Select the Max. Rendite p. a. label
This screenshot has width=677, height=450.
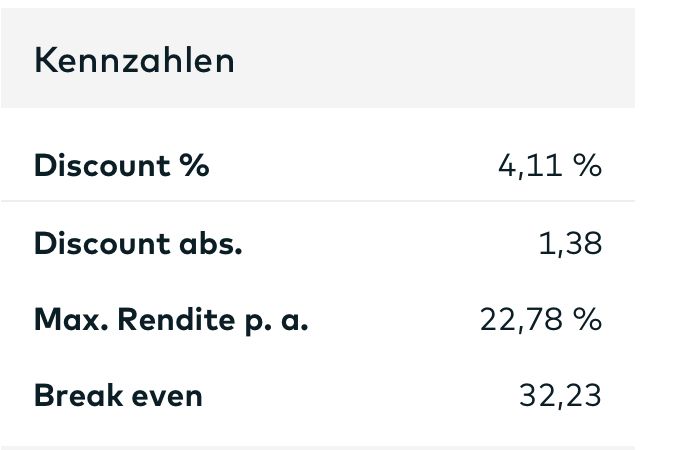coord(171,320)
